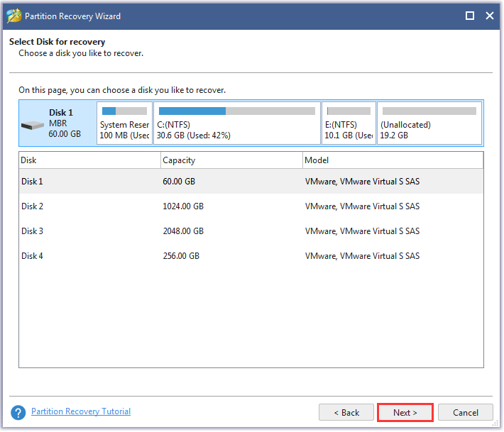
Task: Click the Partition Recovery Wizard app icon
Action: [x=13, y=16]
